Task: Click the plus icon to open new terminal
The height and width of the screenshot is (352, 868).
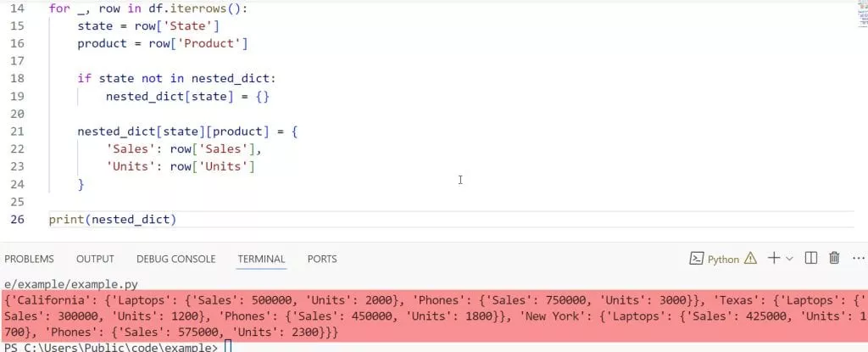Action: click(x=773, y=259)
